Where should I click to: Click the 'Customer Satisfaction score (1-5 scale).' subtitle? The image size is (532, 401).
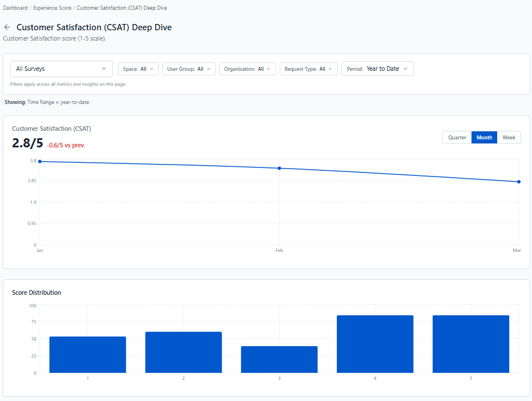point(55,39)
